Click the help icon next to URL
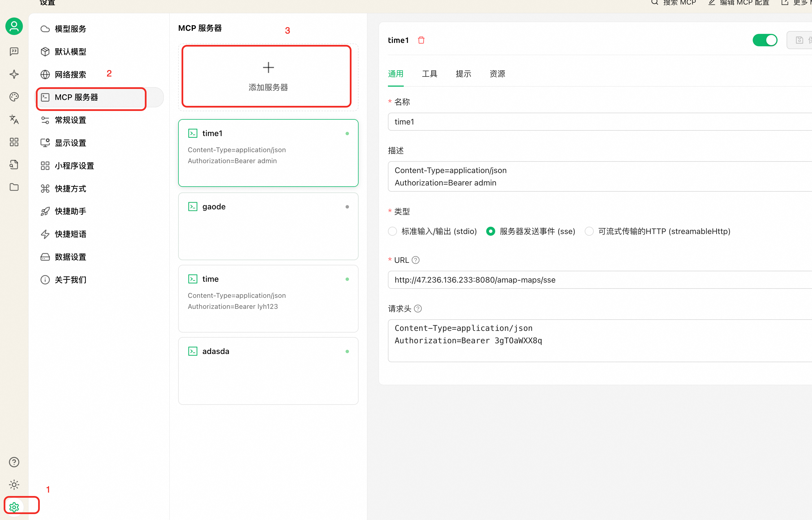812x520 pixels. [416, 260]
